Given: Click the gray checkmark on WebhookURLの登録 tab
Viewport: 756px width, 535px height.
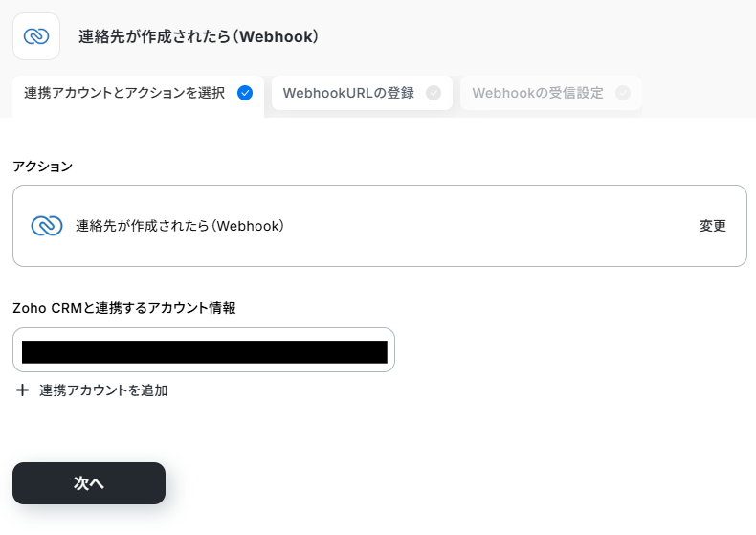Looking at the screenshot, I should (434, 93).
